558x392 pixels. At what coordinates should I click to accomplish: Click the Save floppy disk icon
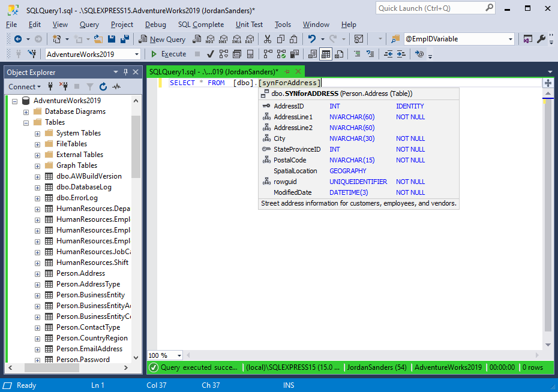click(112, 39)
